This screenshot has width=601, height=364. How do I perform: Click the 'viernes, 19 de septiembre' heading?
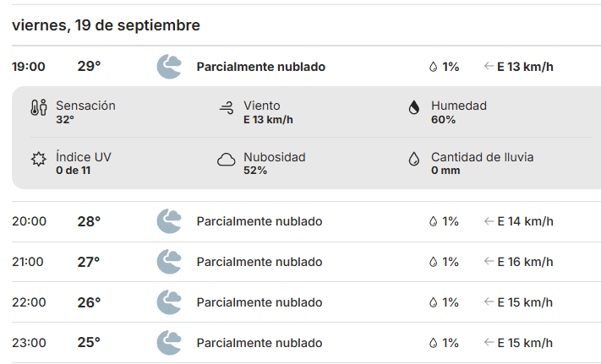[x=106, y=25]
